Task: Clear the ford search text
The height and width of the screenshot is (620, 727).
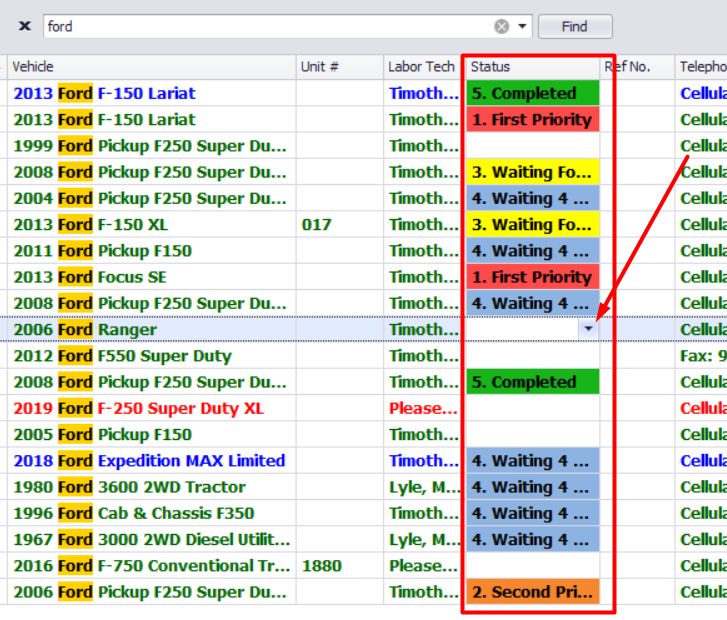Action: (x=501, y=26)
